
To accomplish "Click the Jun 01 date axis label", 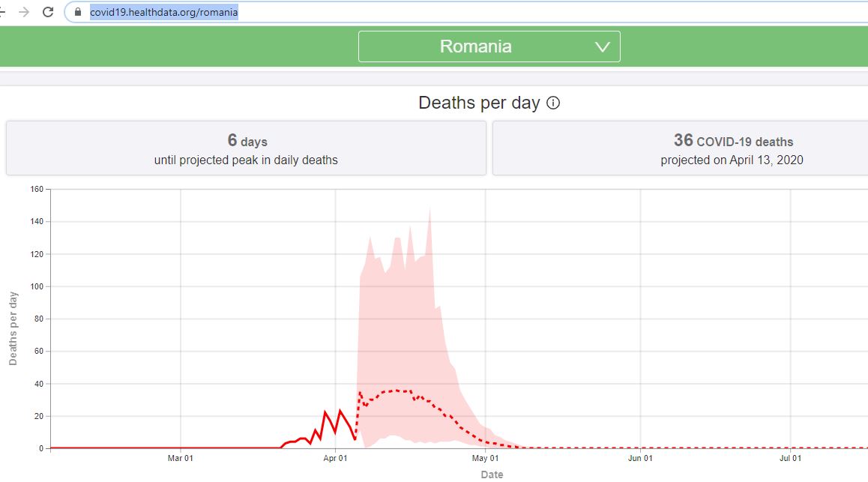I will pyautogui.click(x=640, y=458).
